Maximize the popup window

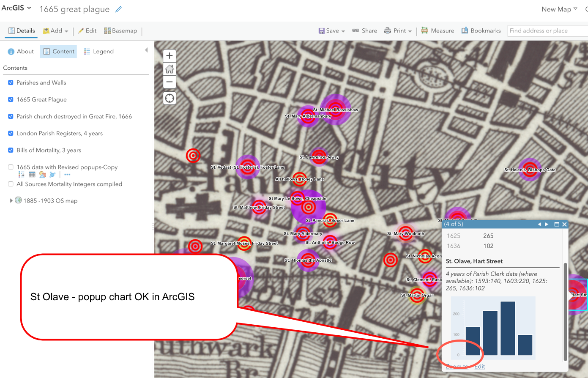[557, 225]
